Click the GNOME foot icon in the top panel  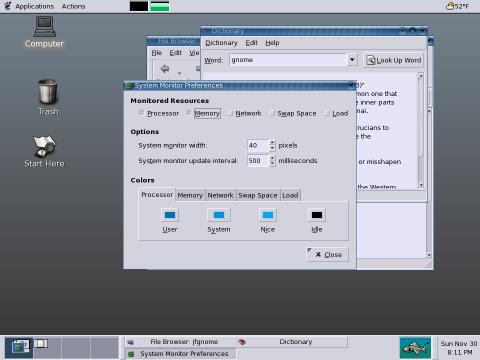click(7, 6)
